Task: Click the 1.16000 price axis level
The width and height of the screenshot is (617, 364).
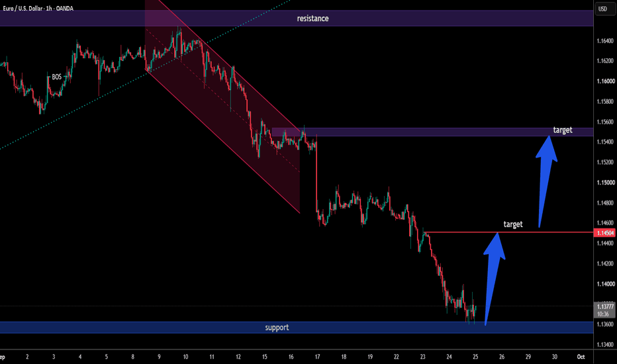Action: (x=605, y=81)
